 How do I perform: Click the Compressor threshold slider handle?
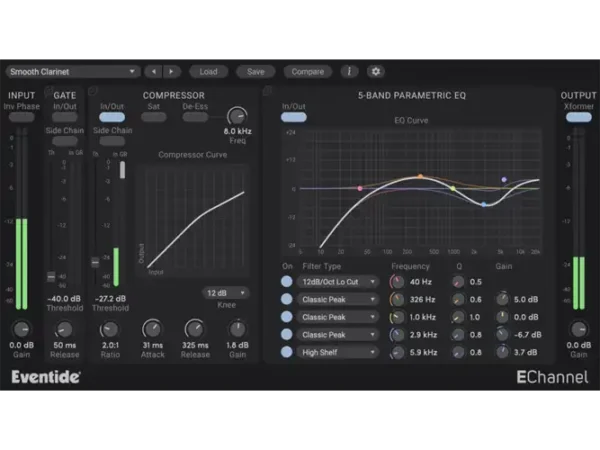point(95,262)
